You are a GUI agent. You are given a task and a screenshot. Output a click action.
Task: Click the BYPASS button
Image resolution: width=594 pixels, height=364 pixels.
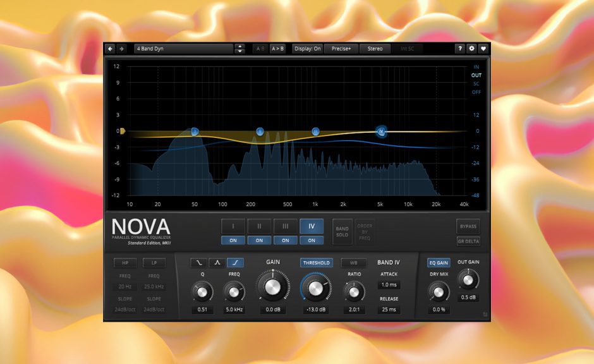(468, 226)
